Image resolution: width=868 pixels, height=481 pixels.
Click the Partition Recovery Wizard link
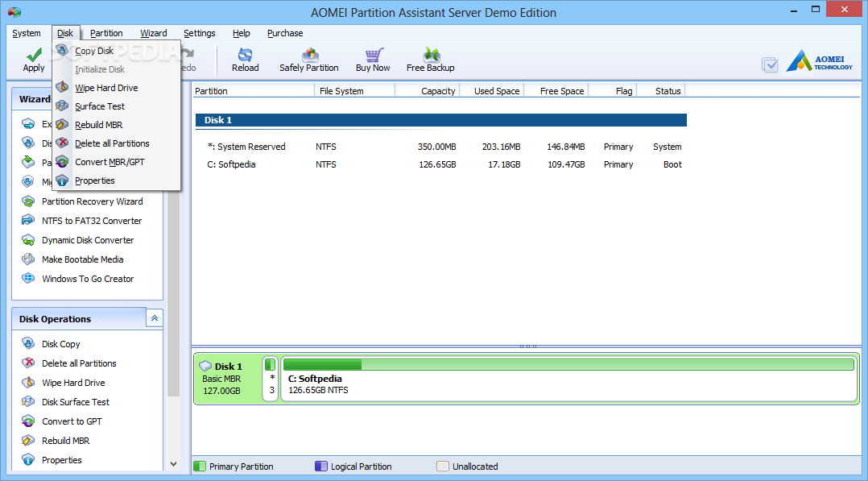pyautogui.click(x=93, y=201)
